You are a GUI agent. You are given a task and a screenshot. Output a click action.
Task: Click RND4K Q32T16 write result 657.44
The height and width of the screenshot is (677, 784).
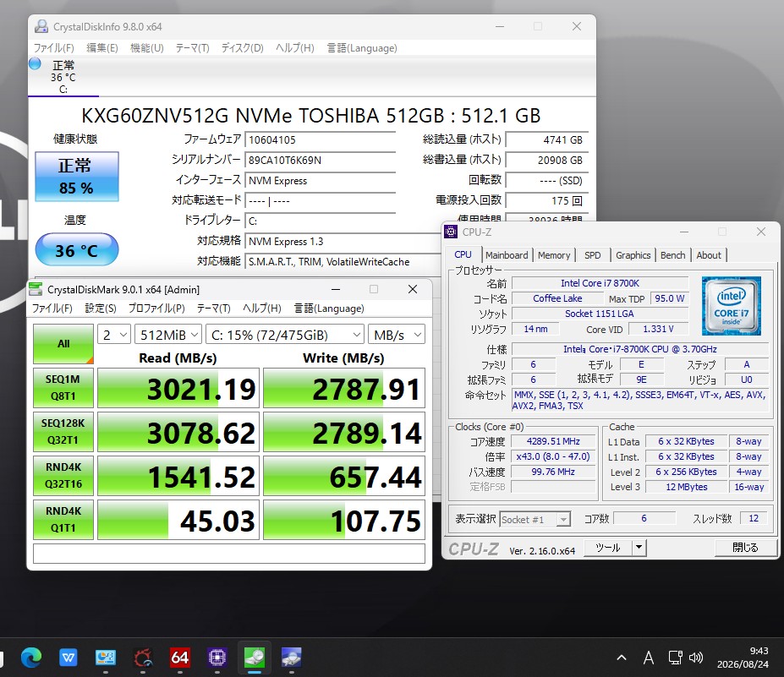coord(344,476)
